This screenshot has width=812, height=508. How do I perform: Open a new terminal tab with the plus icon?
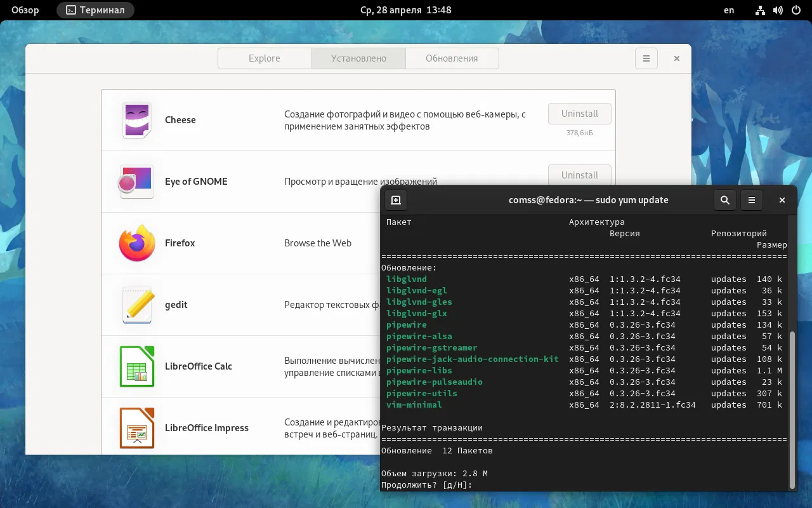(x=396, y=200)
